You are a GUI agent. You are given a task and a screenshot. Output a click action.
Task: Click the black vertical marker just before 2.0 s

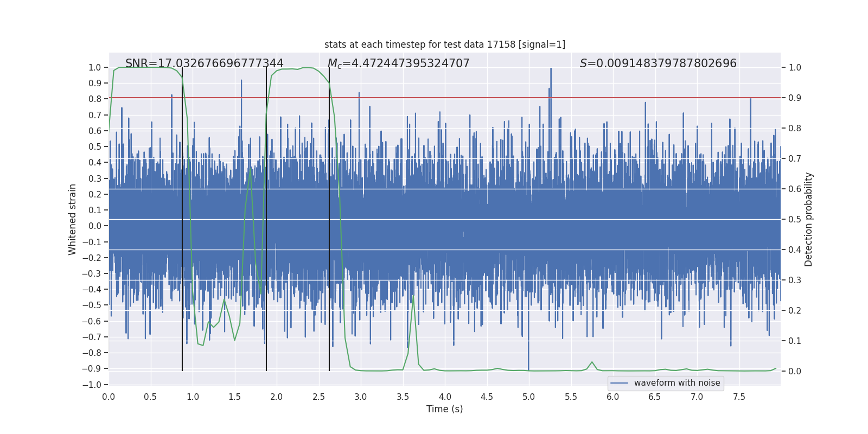point(266,219)
